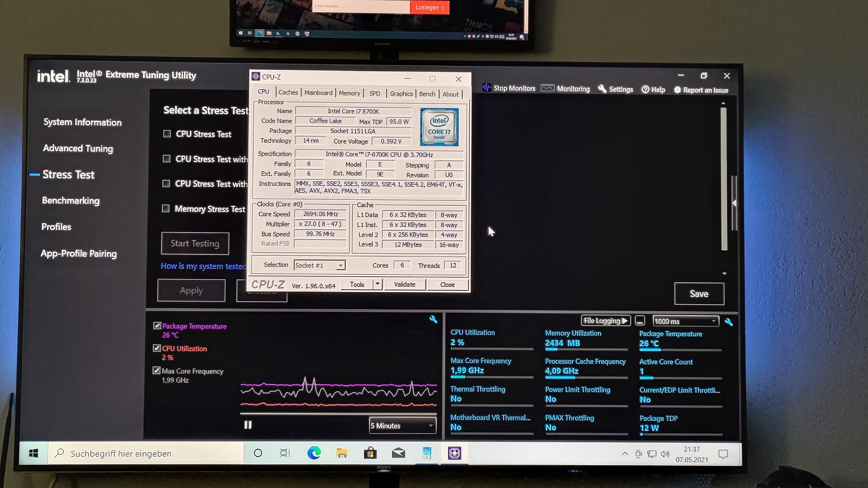Click the monitor panel wrench icon
The width and height of the screenshot is (868, 488).
(729, 322)
